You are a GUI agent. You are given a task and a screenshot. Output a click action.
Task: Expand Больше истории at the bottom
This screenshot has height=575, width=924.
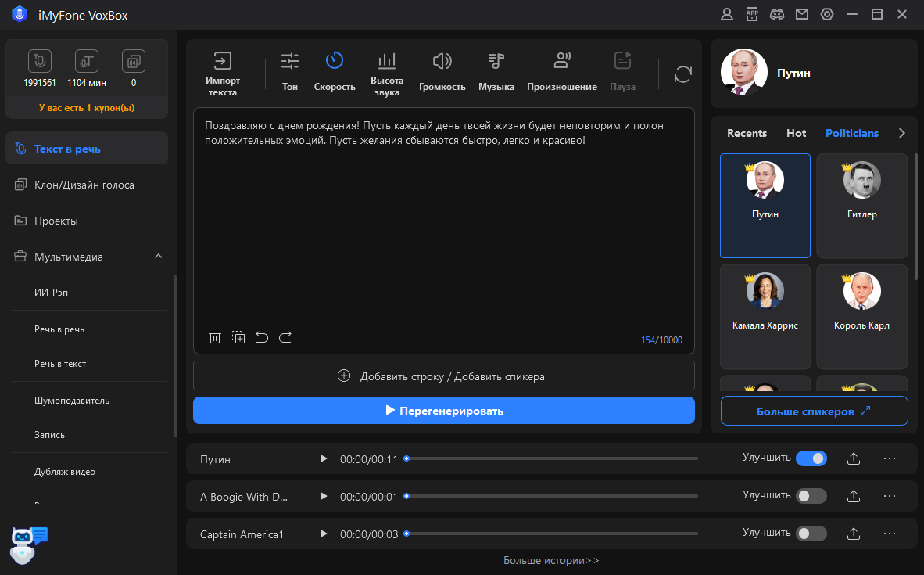point(551,560)
